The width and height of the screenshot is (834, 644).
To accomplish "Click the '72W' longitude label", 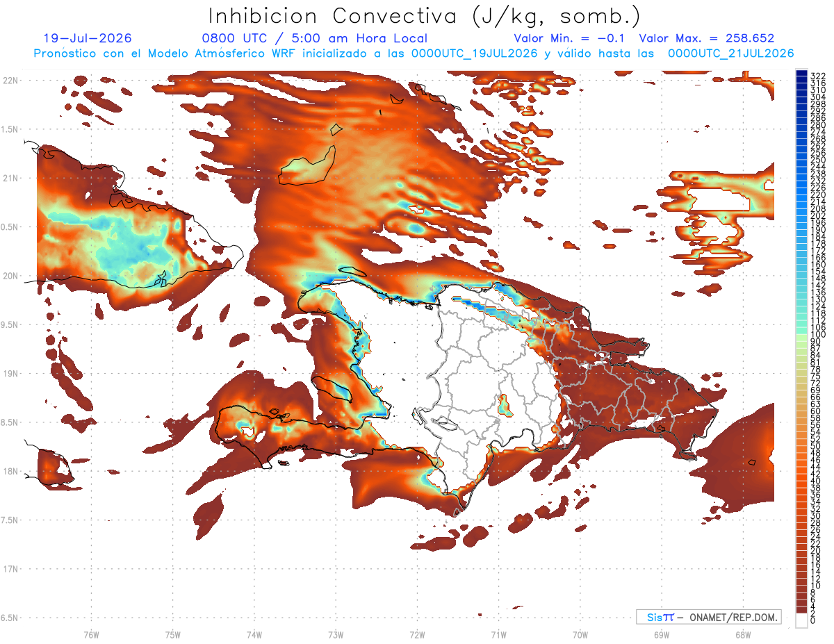I will [x=417, y=634].
